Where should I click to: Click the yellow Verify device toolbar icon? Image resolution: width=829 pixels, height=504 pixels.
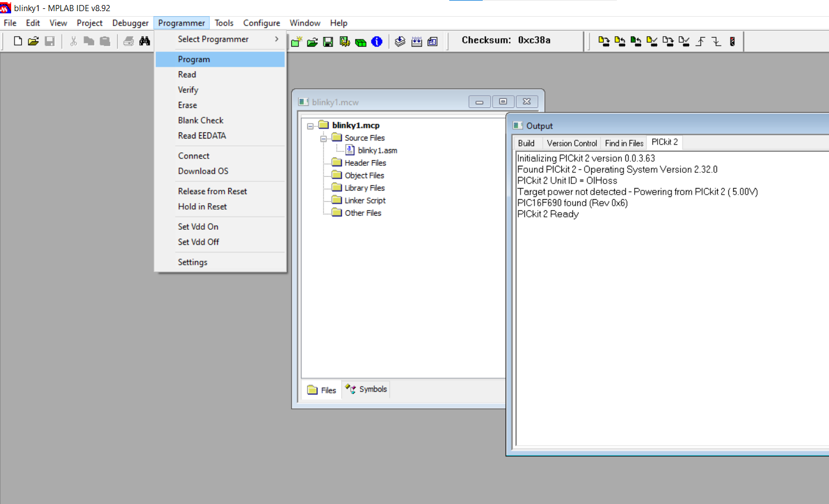click(x=652, y=41)
